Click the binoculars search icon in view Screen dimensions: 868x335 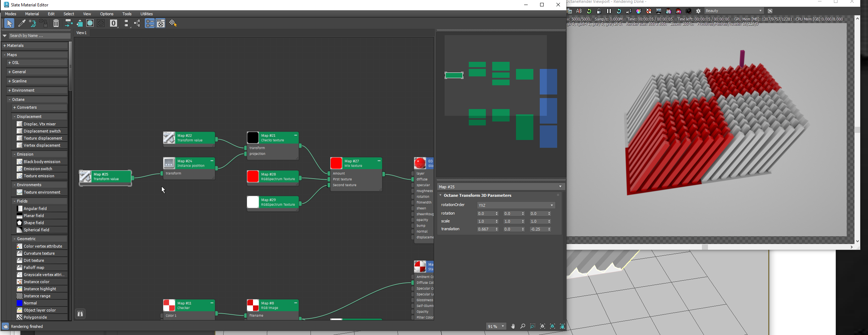(x=80, y=314)
